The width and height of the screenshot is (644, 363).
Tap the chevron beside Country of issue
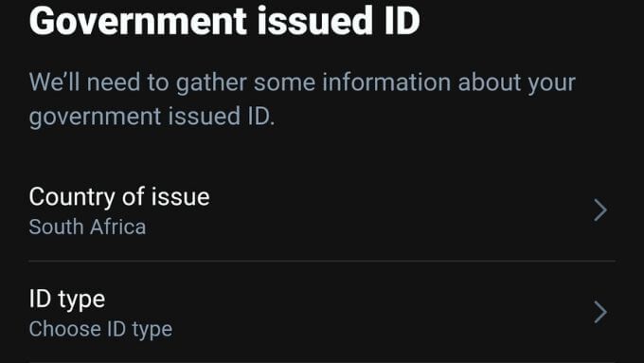(600, 210)
